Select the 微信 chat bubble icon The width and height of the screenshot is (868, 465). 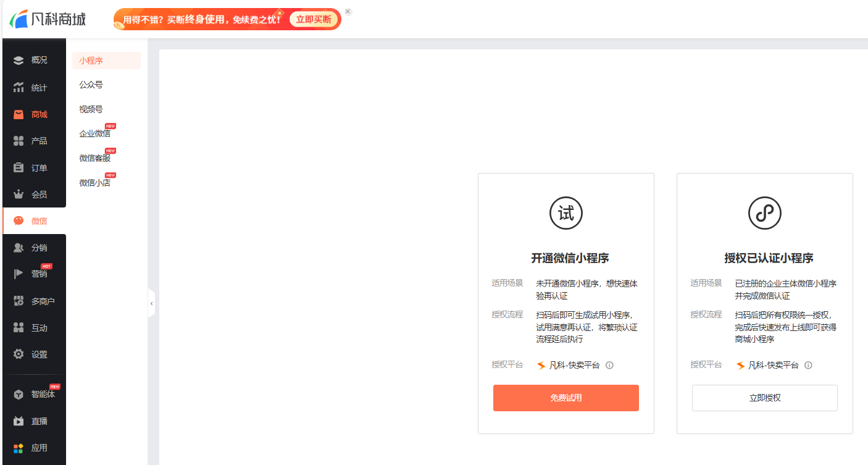click(19, 221)
